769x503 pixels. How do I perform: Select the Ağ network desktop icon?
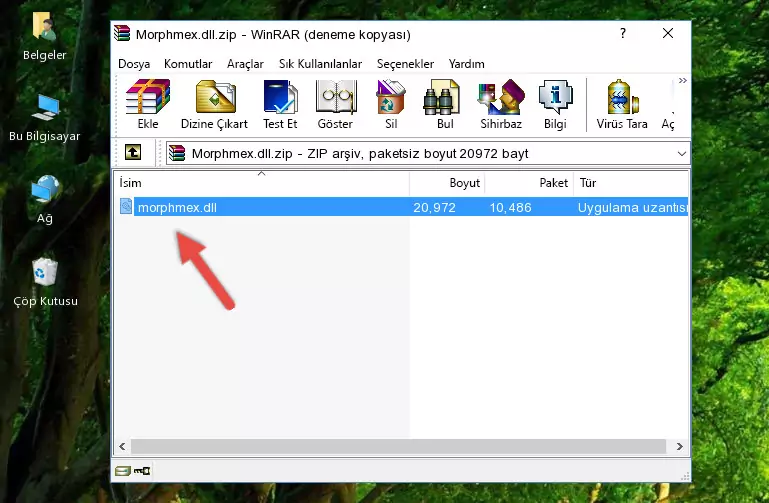(x=45, y=199)
